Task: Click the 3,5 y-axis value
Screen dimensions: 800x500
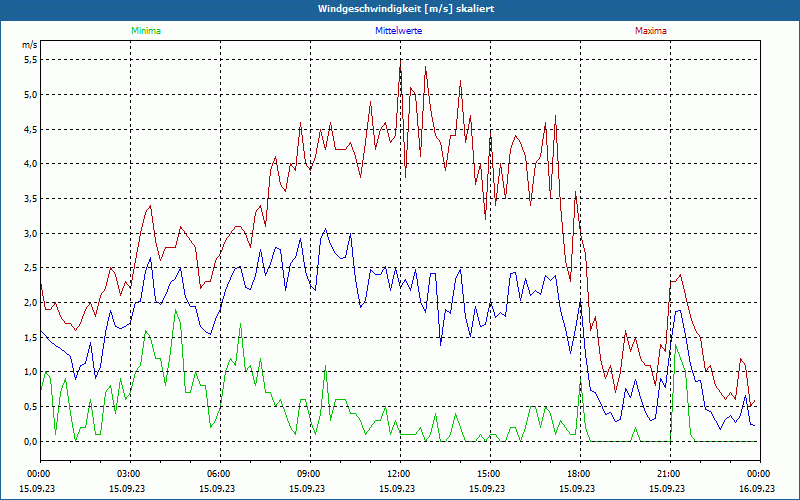Action: coord(31,198)
